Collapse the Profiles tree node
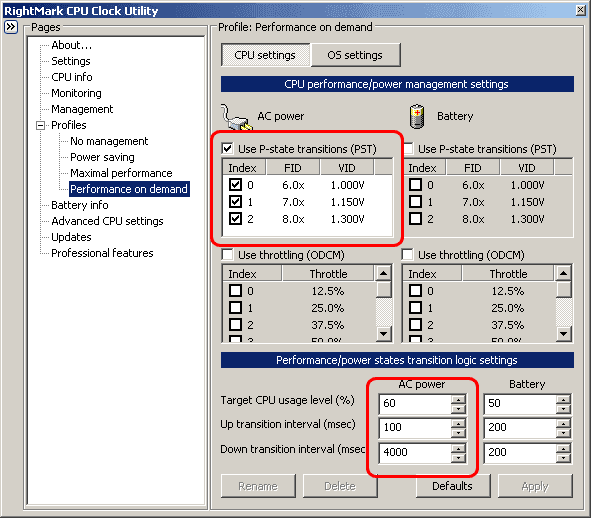The image size is (591, 518). coord(40,125)
